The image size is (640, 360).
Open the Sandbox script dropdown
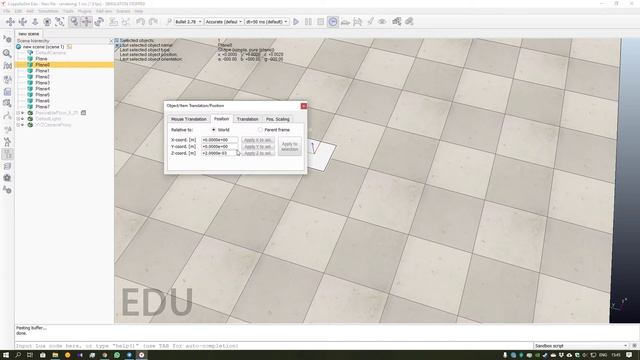[x=581, y=346]
